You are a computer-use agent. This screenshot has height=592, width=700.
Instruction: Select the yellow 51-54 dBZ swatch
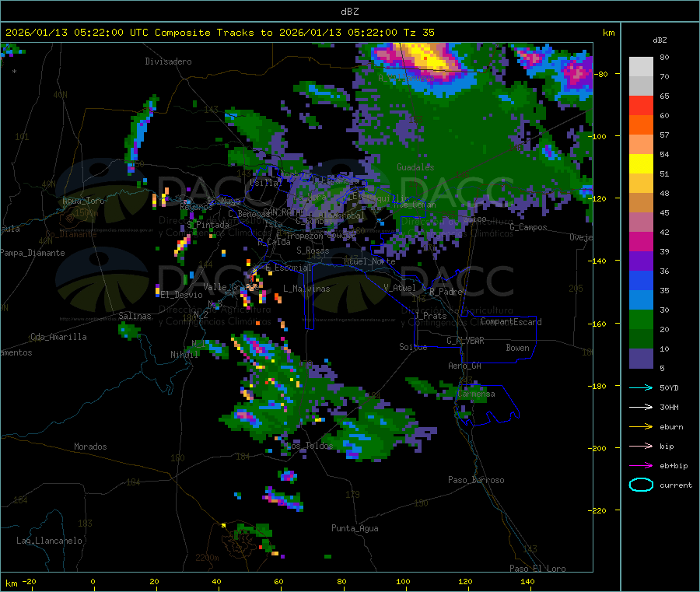click(641, 164)
